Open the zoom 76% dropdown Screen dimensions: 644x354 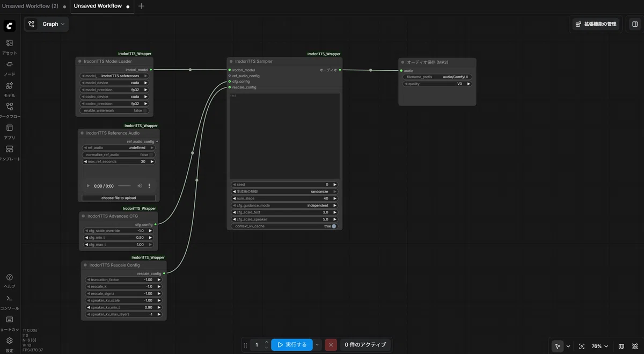(x=599, y=346)
